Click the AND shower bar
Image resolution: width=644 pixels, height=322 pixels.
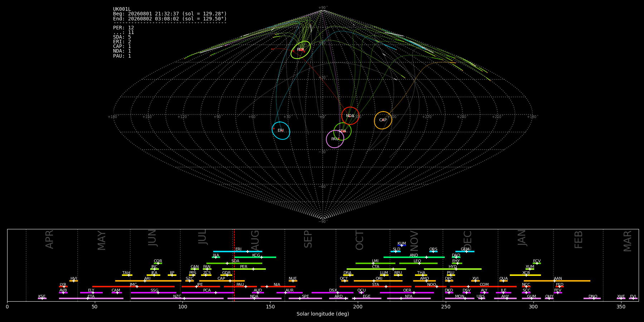[414, 257]
